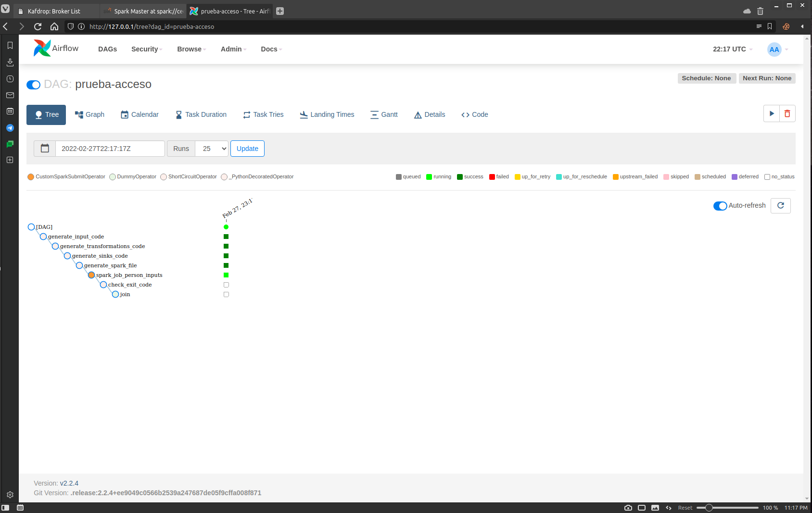Viewport: 812px width, 513px height.
Task: Open the Gantt view tab
Action: pyautogui.click(x=384, y=114)
